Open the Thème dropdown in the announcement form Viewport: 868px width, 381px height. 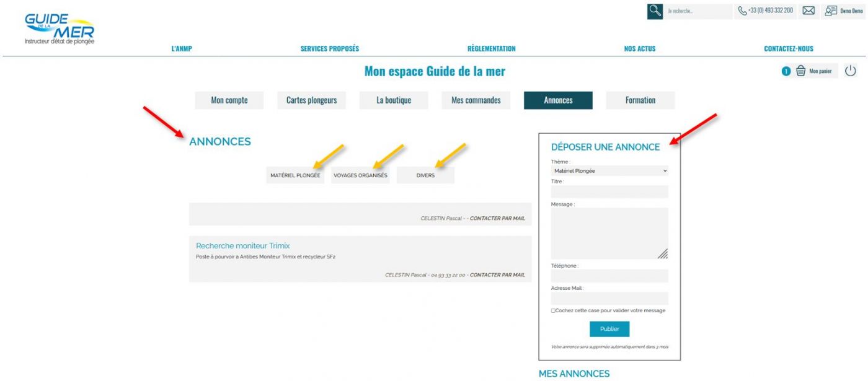(609, 171)
